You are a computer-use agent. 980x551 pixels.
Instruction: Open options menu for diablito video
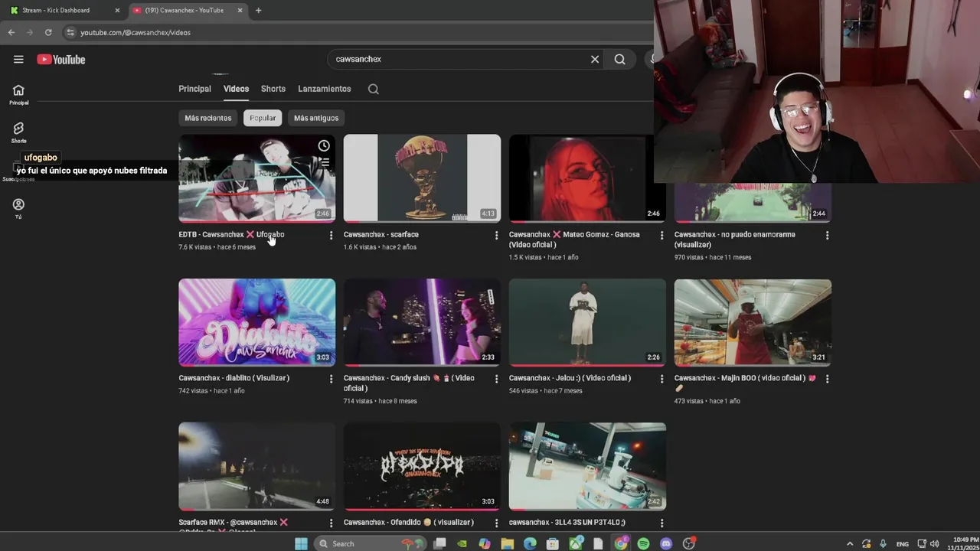[x=331, y=379]
